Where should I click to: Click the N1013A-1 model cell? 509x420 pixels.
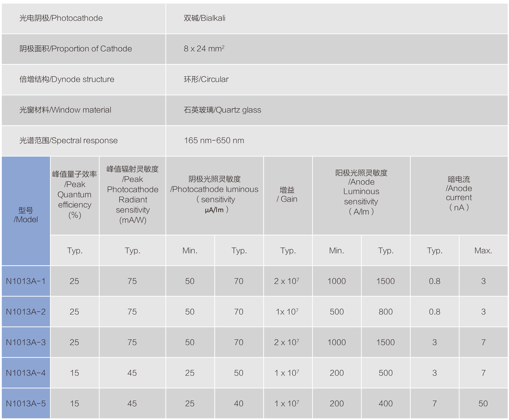click(x=26, y=281)
